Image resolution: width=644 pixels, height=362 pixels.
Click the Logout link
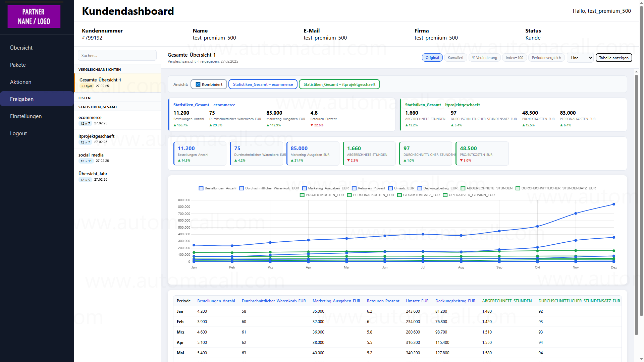(18, 133)
